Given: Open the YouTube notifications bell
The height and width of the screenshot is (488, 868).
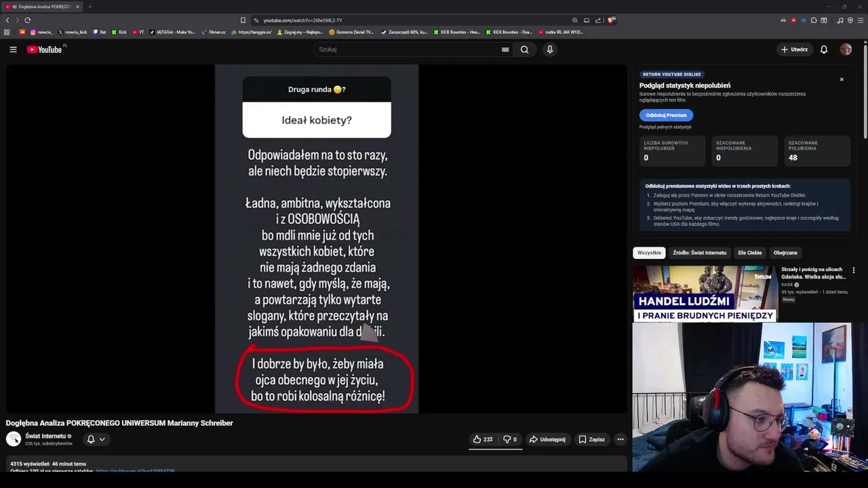Looking at the screenshot, I should 824,49.
